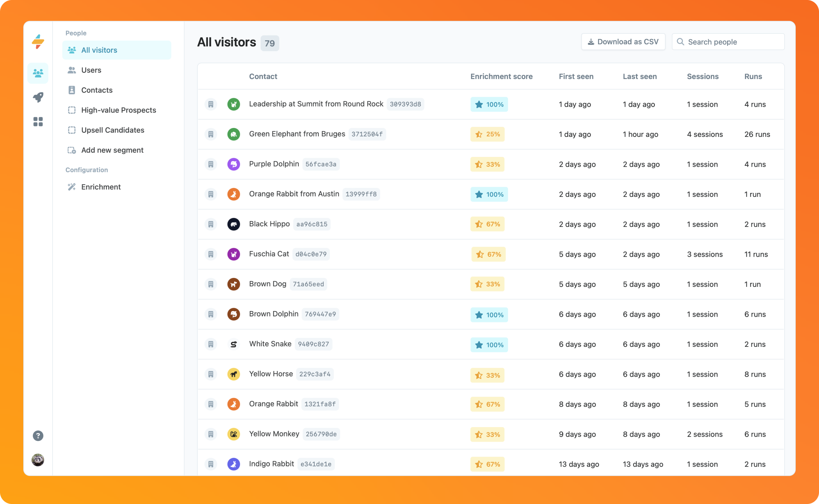Open Leadership at Summit from Round Rock contact
This screenshot has width=819, height=504.
coord(316,104)
